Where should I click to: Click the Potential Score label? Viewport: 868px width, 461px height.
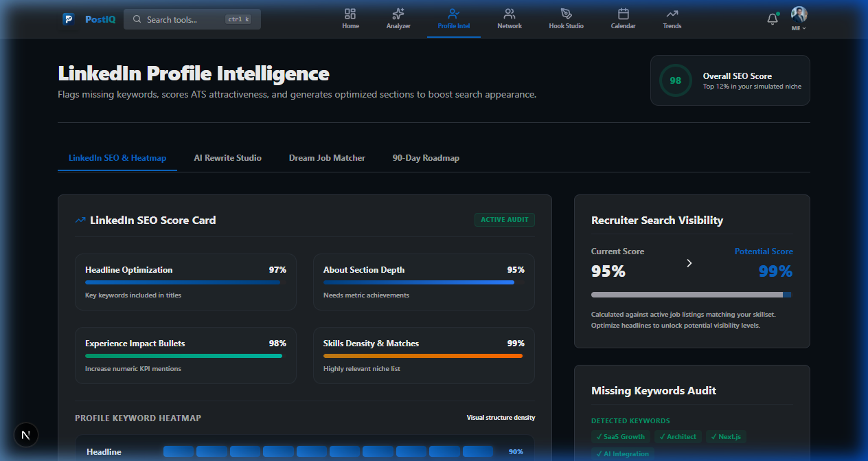[x=764, y=251]
